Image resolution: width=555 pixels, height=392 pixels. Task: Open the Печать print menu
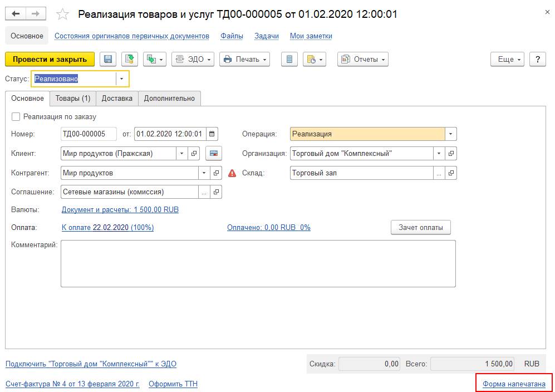click(x=244, y=59)
